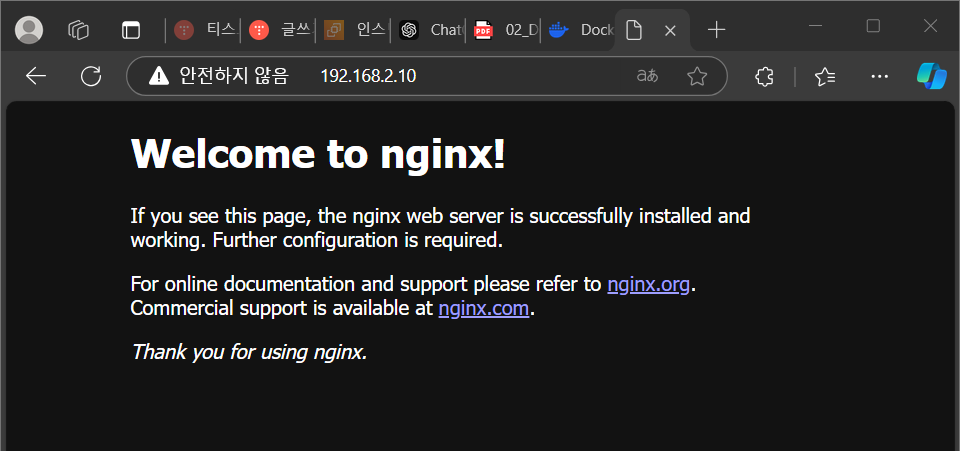The width and height of the screenshot is (960, 451).
Task: Add page to favorites with star icon
Action: (697, 76)
